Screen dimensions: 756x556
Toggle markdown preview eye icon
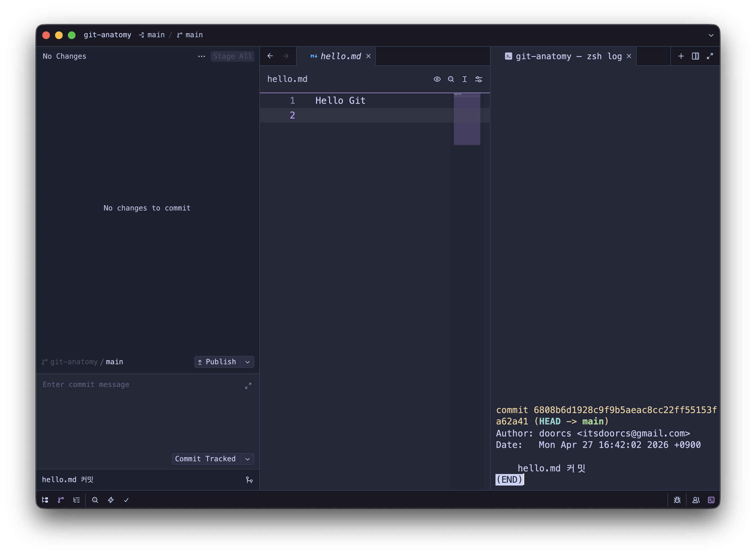(437, 79)
